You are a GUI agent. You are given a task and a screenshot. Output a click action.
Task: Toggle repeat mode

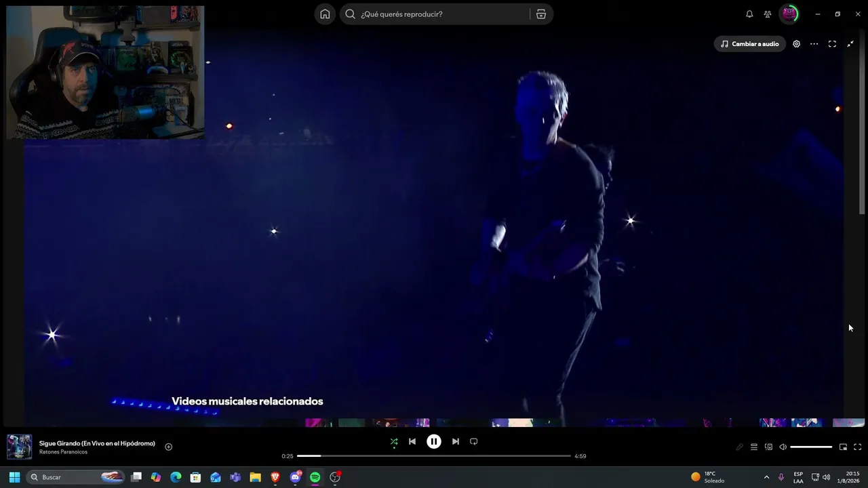474,441
